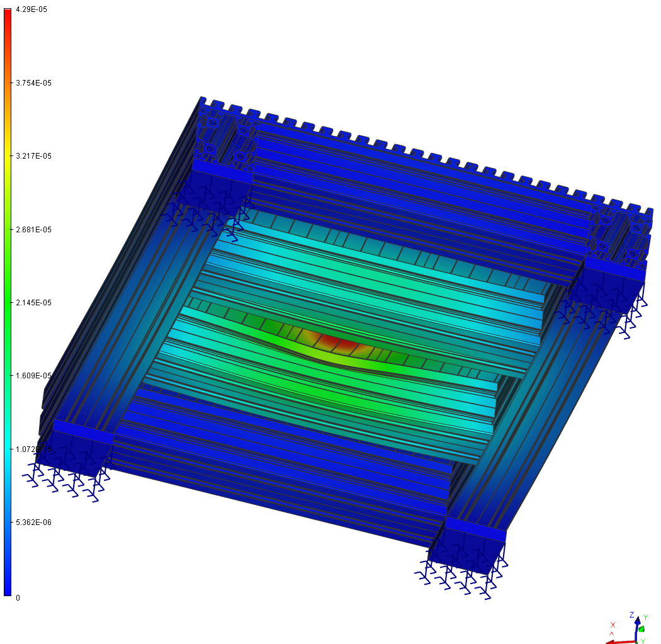Click the 5.362E-06 legend value
Image resolution: width=661 pixels, height=644 pixels.
33,523
